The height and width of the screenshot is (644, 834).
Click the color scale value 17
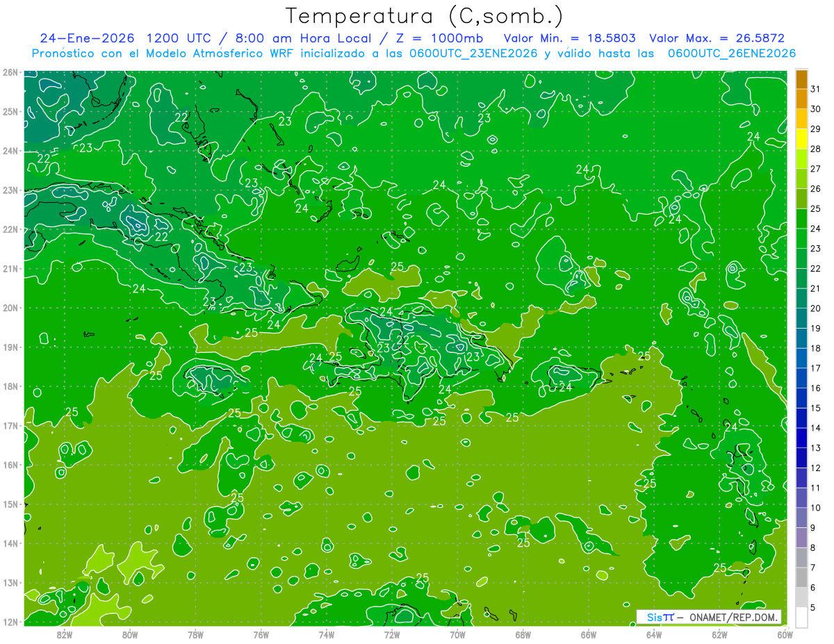tap(816, 368)
